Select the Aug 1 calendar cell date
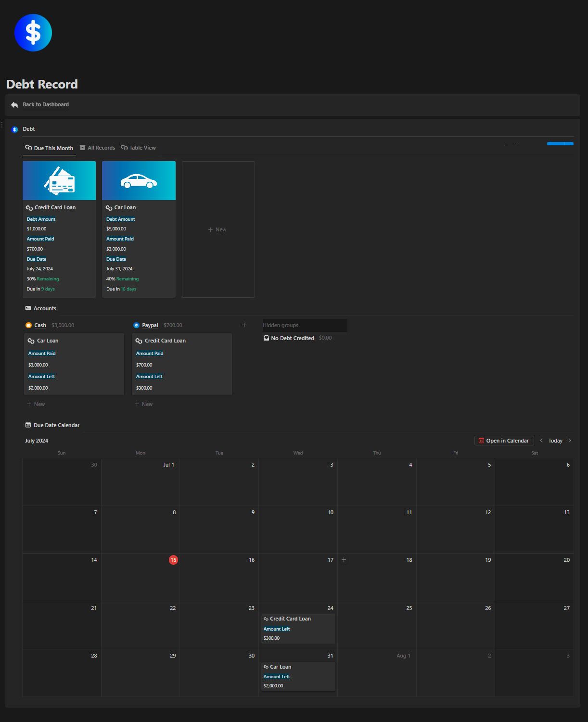The height and width of the screenshot is (722, 588). pyautogui.click(x=403, y=656)
